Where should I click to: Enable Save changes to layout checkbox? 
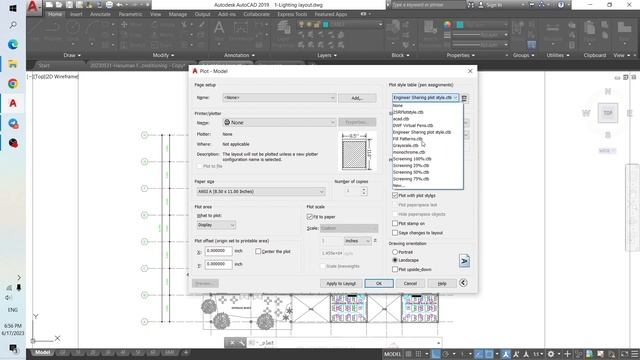pos(395,233)
